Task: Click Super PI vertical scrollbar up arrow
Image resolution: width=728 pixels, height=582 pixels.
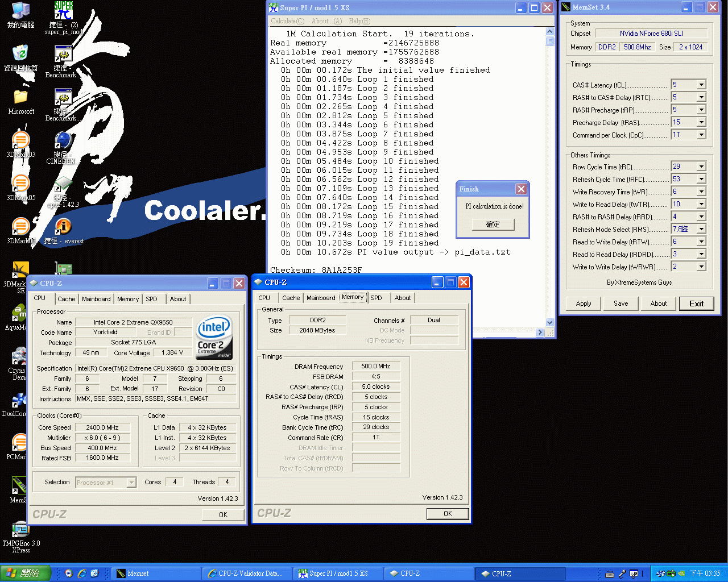Action: coord(549,31)
